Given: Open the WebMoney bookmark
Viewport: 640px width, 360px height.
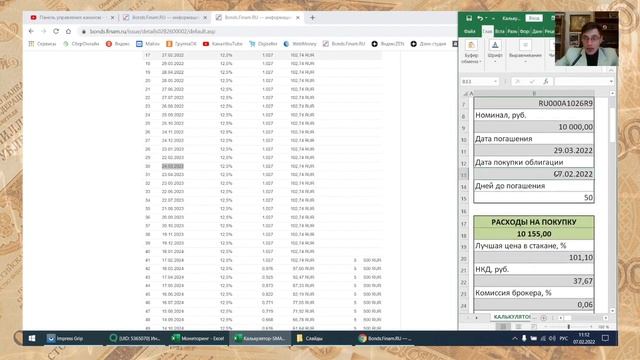Looking at the screenshot, I should (x=300, y=44).
